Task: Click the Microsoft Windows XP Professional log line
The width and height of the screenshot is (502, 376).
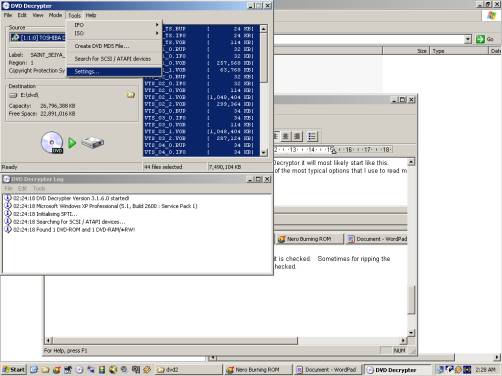Action: (x=105, y=206)
